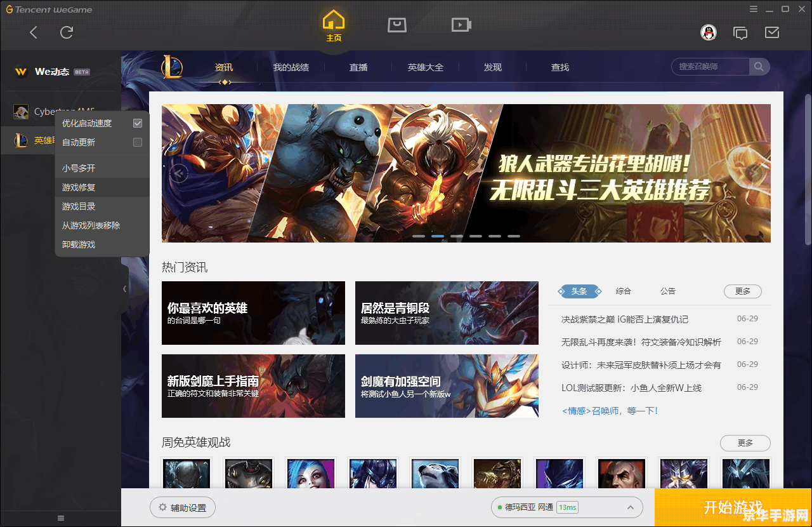Open the We动态 logo entry
This screenshot has height=527, width=812.
tap(52, 72)
